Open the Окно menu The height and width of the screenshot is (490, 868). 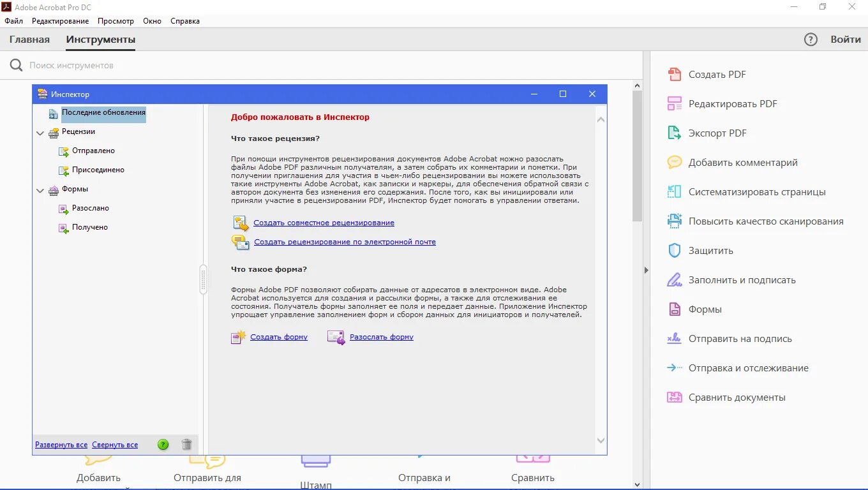tap(152, 21)
